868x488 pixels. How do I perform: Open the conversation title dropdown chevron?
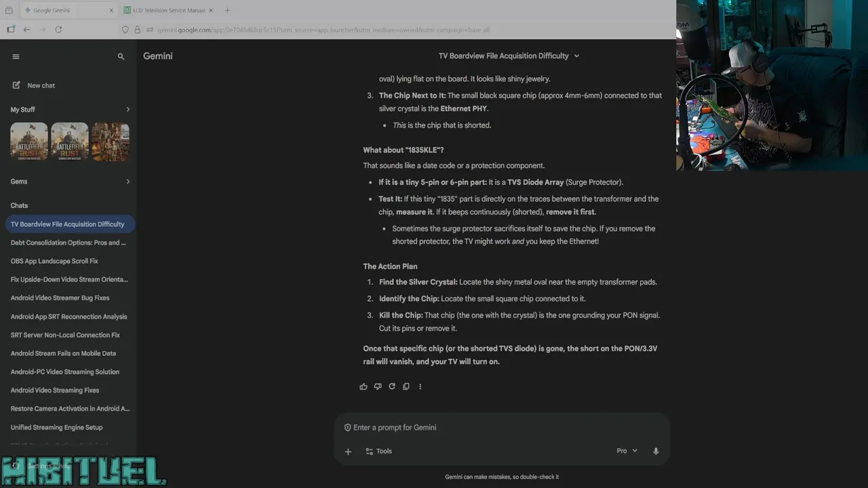click(x=576, y=56)
